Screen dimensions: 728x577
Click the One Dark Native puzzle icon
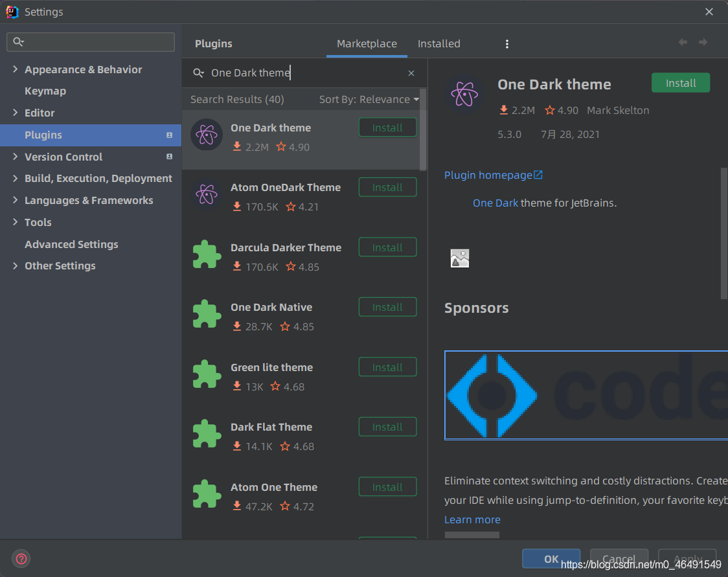click(x=207, y=314)
